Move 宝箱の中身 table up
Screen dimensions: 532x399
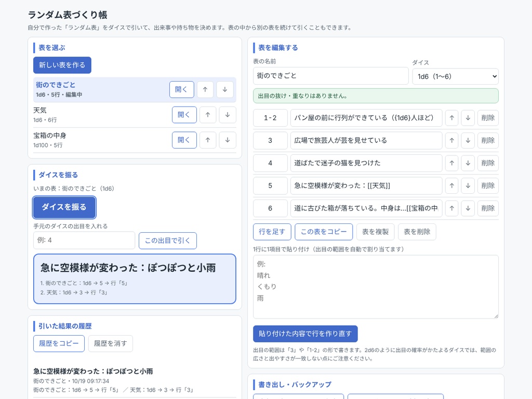click(208, 140)
